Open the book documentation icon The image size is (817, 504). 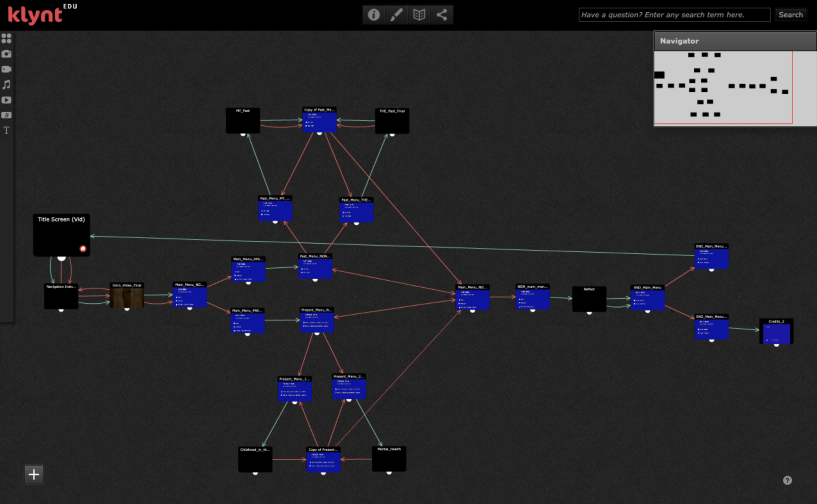419,15
